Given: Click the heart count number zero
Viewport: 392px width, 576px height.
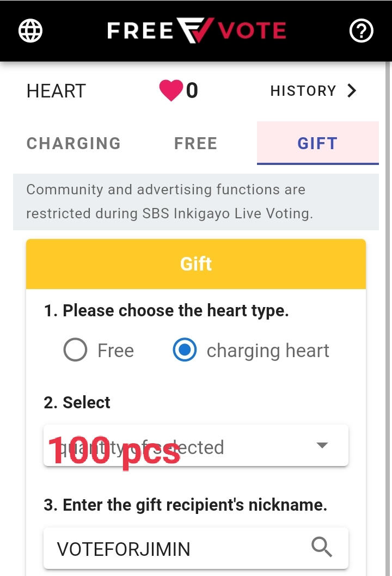Looking at the screenshot, I should (192, 90).
